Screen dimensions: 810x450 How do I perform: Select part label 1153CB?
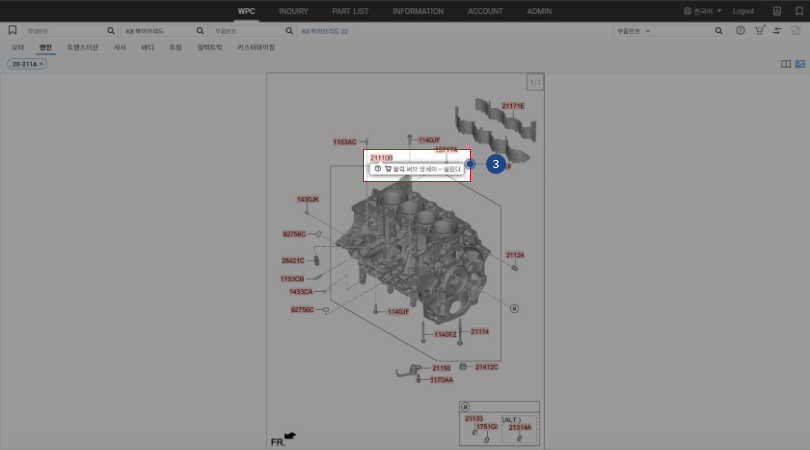click(x=292, y=279)
